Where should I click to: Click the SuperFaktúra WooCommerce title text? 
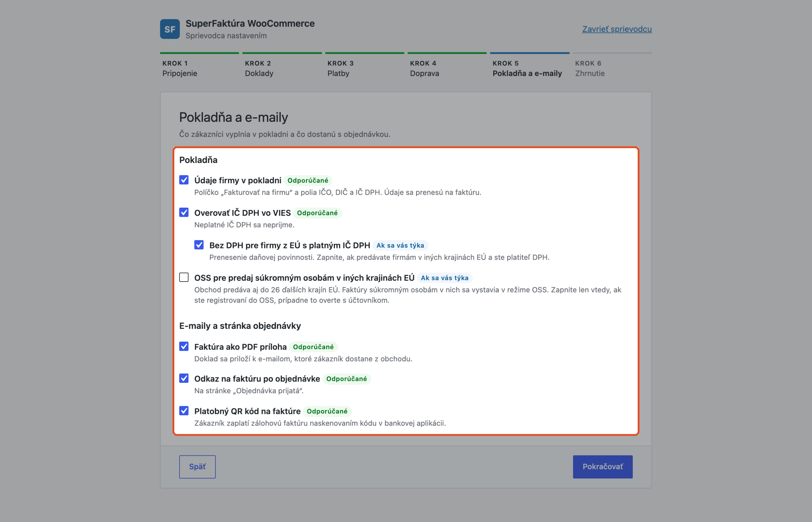click(x=250, y=23)
